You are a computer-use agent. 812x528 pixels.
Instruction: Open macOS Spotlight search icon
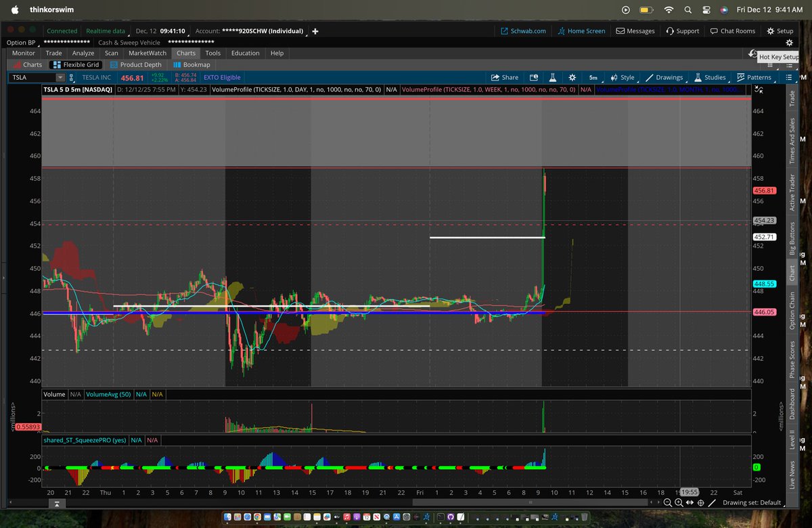[x=687, y=10]
